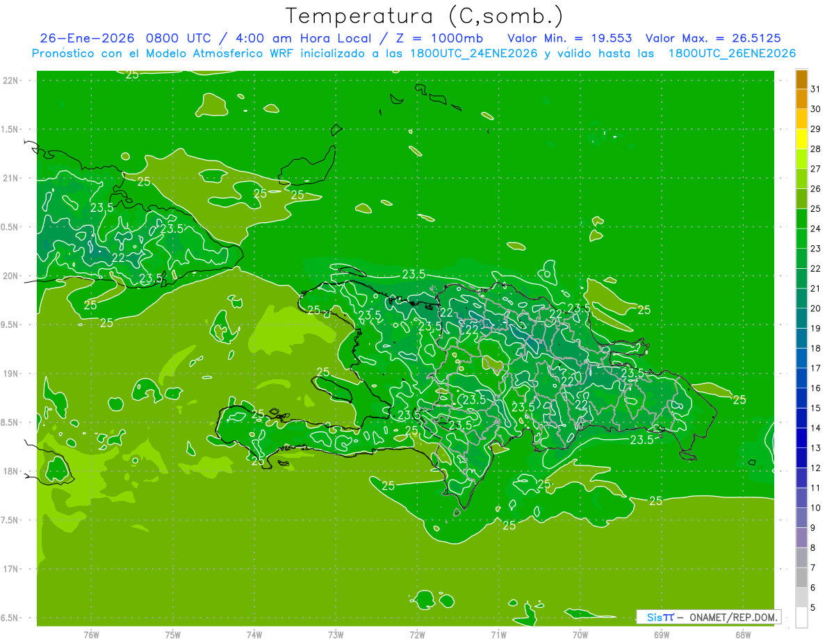Pick the orange swatch between 30 and 31

point(801,99)
